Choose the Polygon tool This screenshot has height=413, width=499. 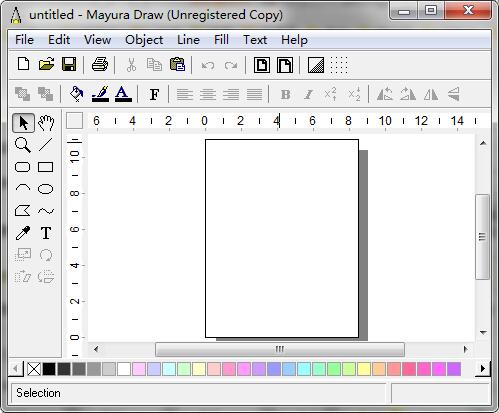pyautogui.click(x=23, y=211)
